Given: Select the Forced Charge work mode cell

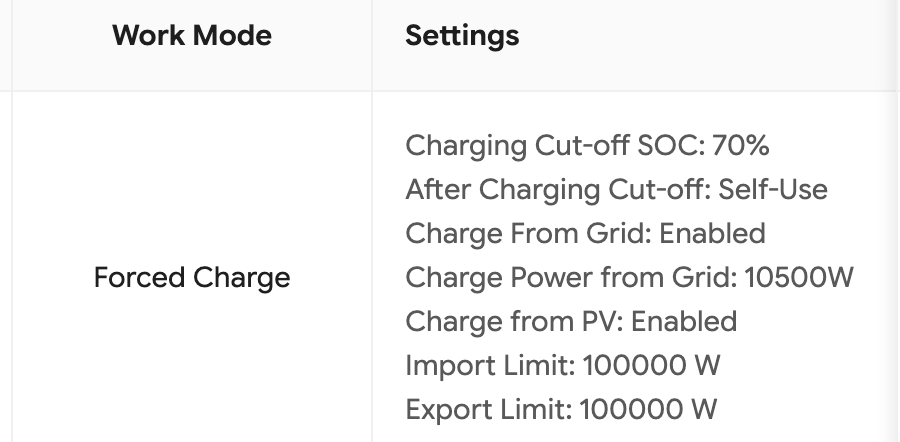Looking at the screenshot, I should 192,278.
